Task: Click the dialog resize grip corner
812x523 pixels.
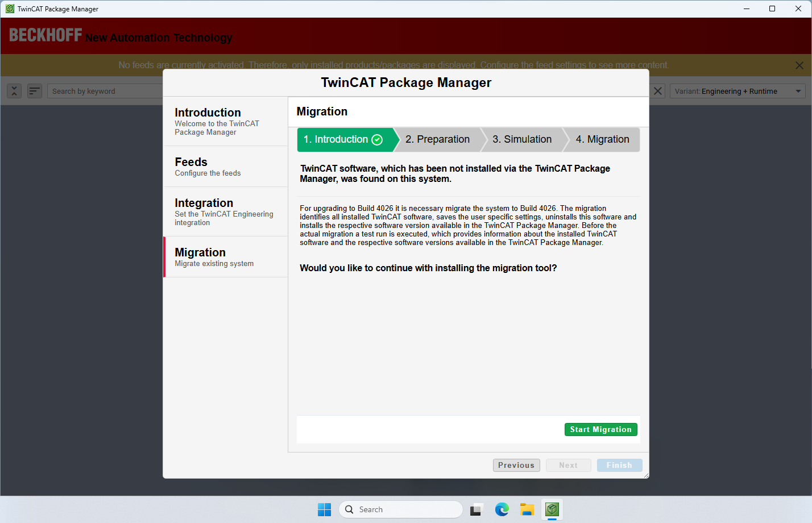Action: click(645, 475)
